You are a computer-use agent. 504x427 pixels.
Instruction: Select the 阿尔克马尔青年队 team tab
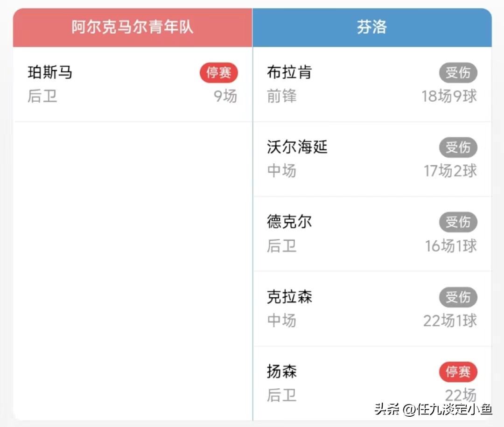tap(132, 28)
